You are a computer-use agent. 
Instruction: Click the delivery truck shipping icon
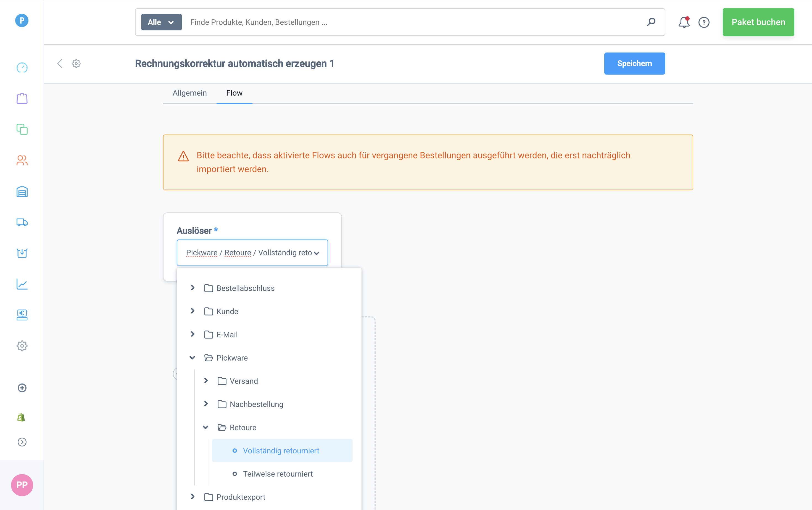22,222
